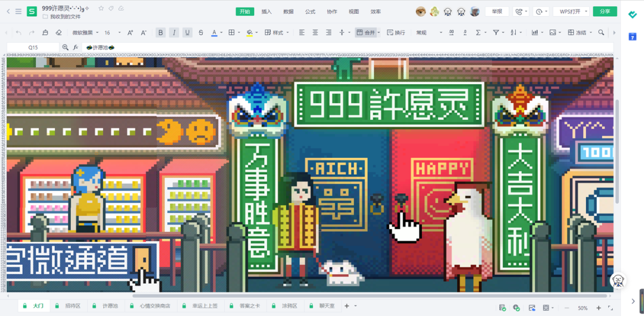Toggle bold formatting

(160, 32)
